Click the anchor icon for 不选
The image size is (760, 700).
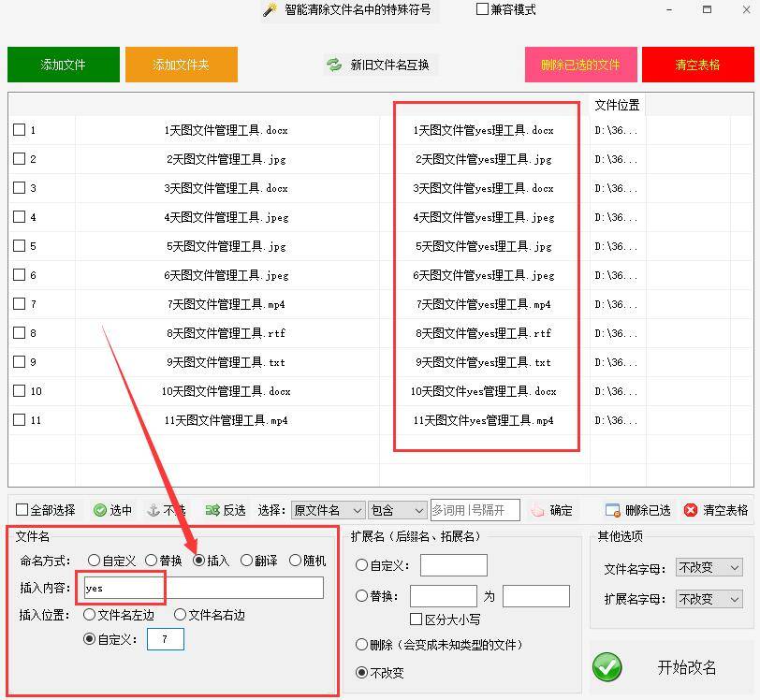point(153,510)
